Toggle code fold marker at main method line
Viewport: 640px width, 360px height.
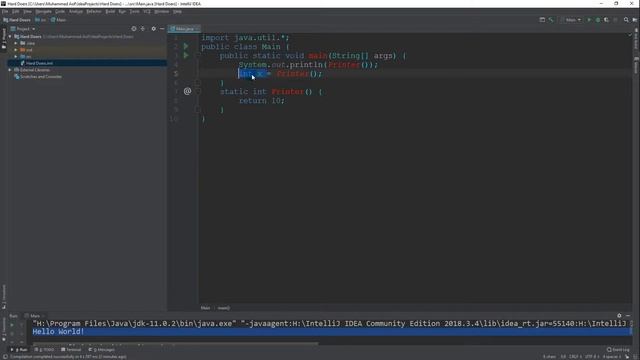pos(198,56)
